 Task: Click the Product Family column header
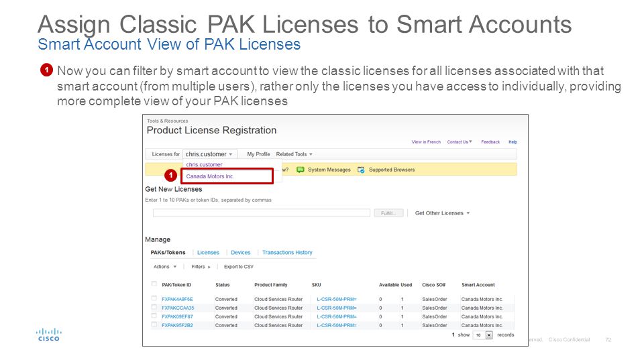click(270, 285)
